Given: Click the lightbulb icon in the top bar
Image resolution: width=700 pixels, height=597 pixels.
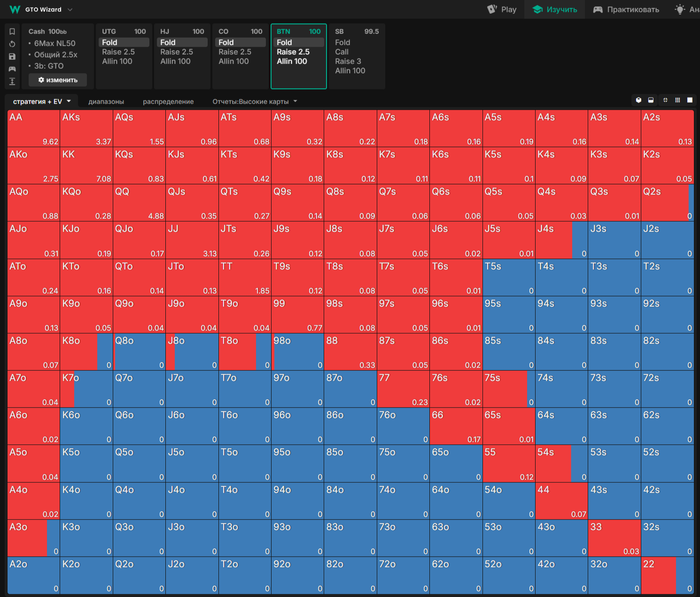Looking at the screenshot, I should pos(679,9).
